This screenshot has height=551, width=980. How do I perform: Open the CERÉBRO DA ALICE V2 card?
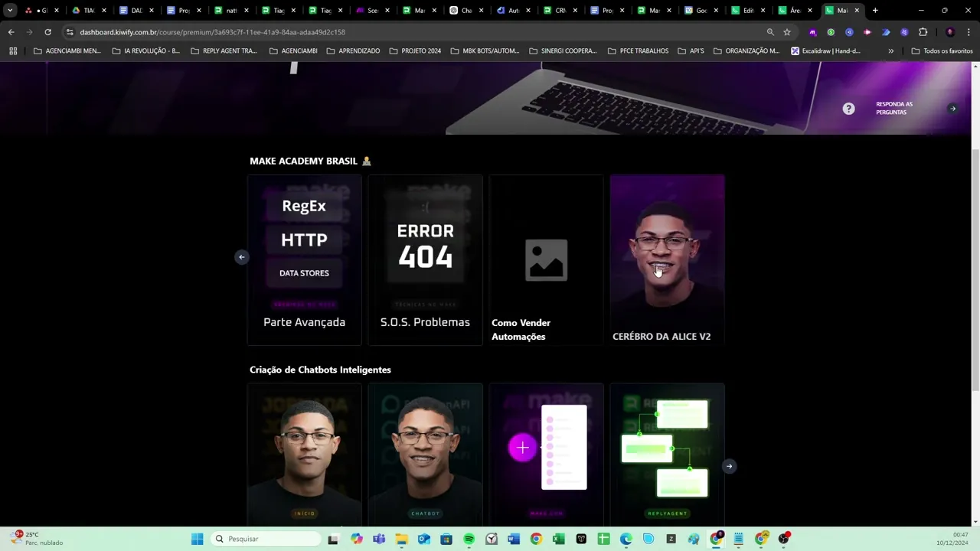tap(667, 260)
